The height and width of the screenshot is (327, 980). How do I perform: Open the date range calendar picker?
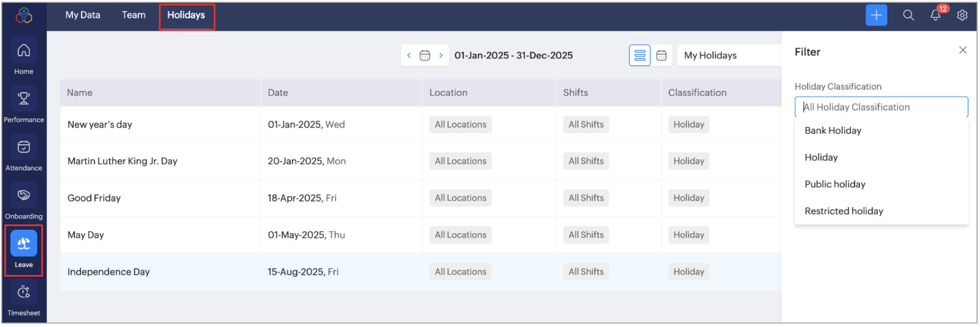(x=425, y=55)
